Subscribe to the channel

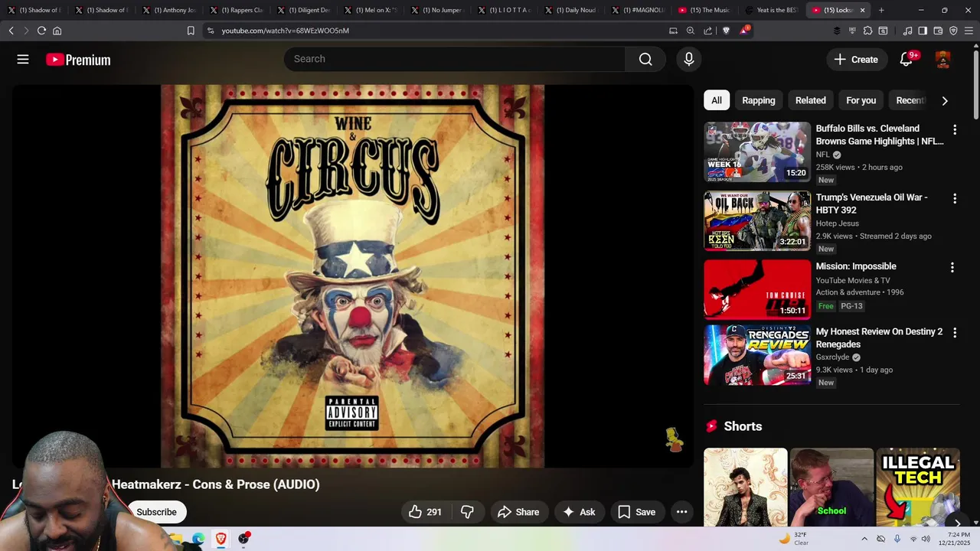click(156, 512)
